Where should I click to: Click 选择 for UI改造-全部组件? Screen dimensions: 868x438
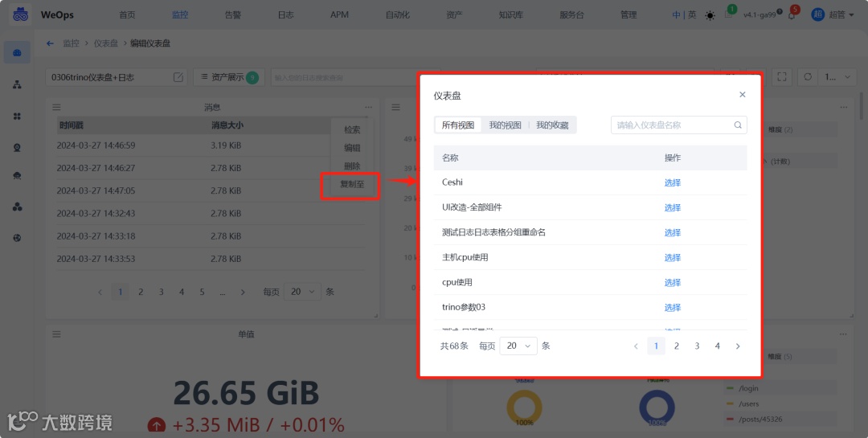point(673,207)
